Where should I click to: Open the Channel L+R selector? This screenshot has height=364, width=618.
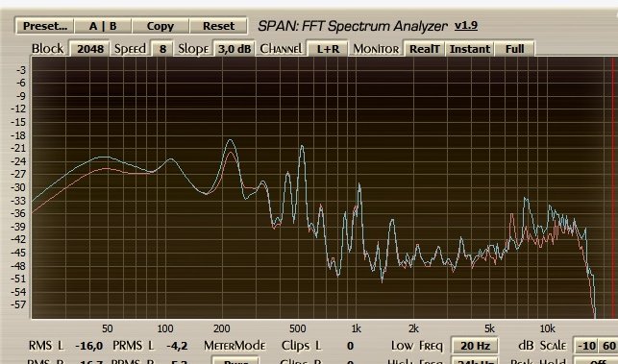click(x=328, y=49)
